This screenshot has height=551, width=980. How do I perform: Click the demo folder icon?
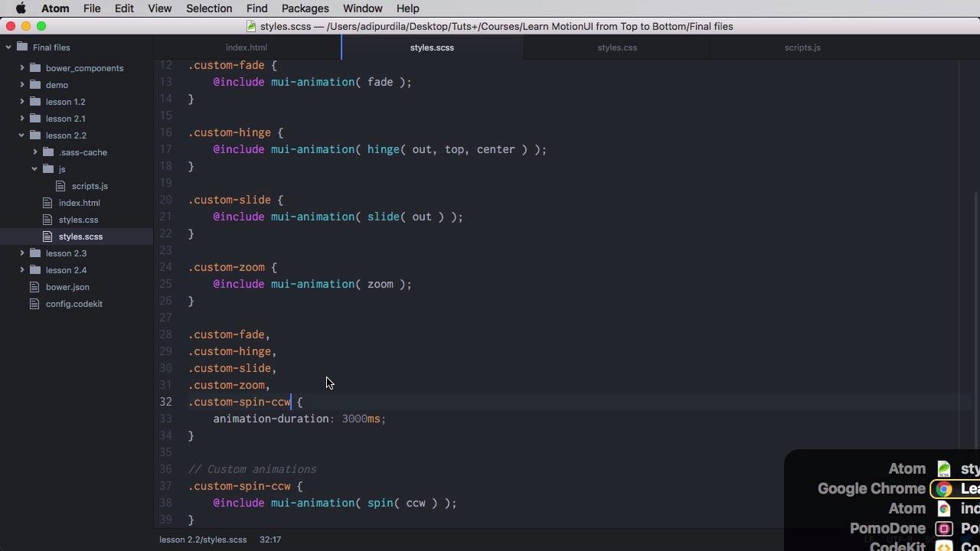click(x=35, y=85)
